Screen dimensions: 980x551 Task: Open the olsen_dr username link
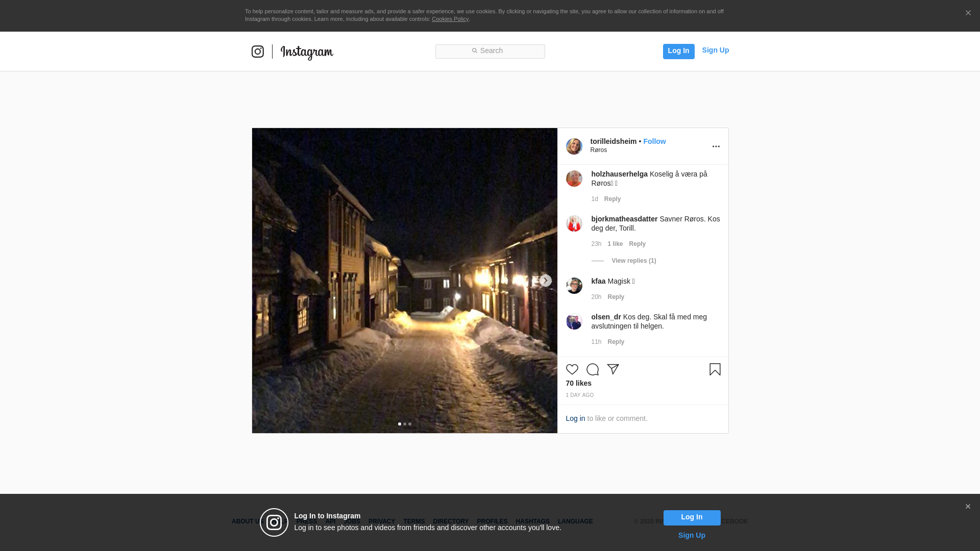(606, 317)
